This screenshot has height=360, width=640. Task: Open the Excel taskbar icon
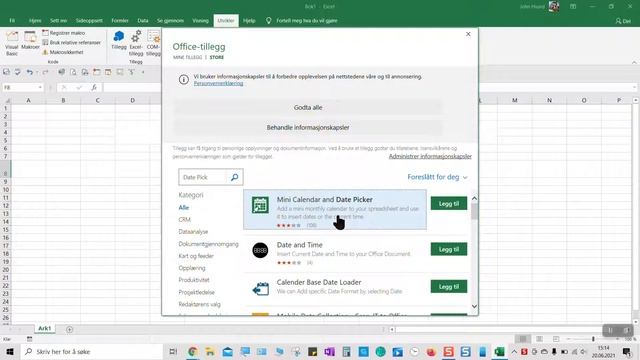499,351
